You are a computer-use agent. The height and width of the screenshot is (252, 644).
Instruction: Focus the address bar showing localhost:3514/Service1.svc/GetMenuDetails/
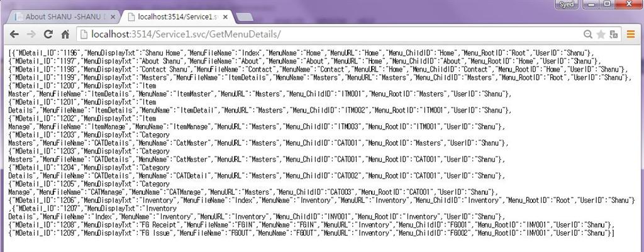coord(328,35)
